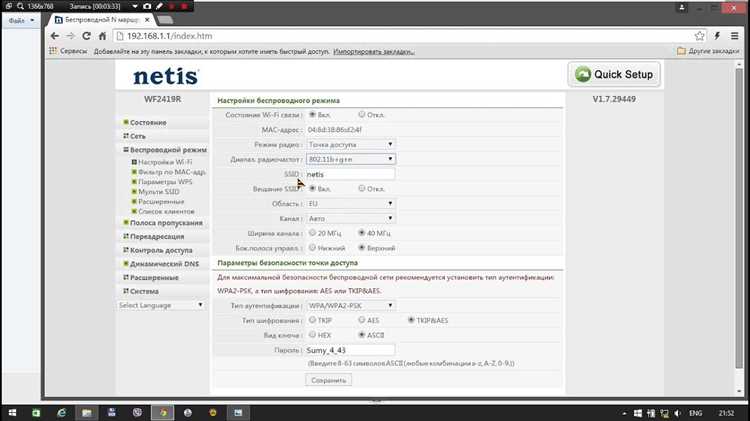Screen dimensions: 750x421
Task: Open Фильтр по MAC-адр. submenu item
Action: 172,172
